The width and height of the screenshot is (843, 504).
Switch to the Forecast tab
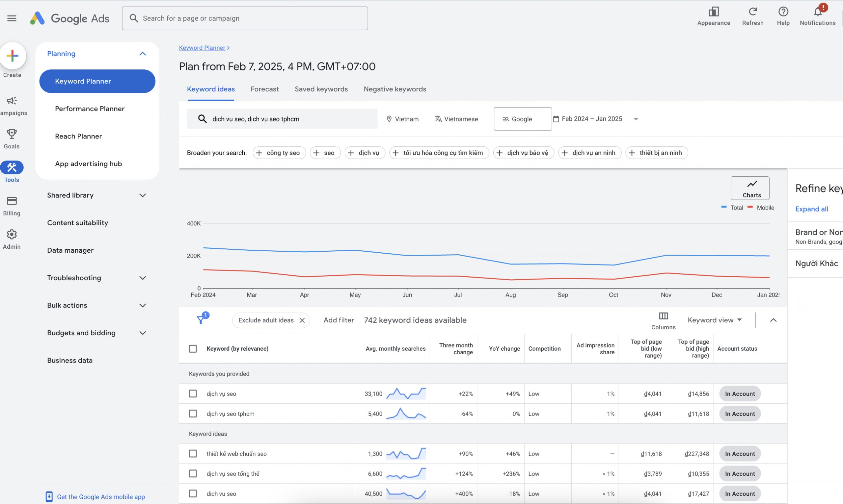[x=264, y=89]
